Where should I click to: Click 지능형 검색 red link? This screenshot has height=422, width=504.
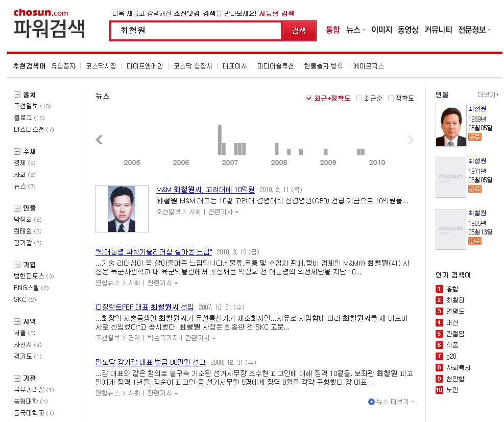point(276,13)
